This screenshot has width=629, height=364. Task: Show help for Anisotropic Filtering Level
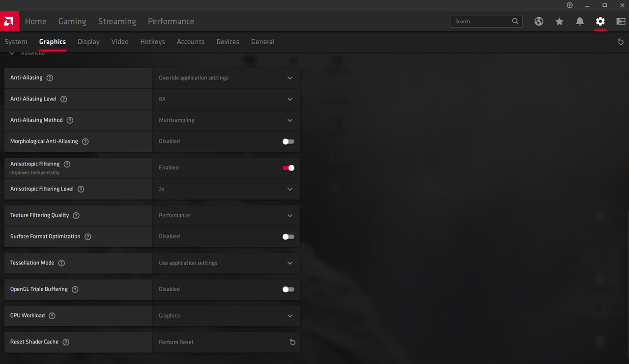click(x=81, y=189)
